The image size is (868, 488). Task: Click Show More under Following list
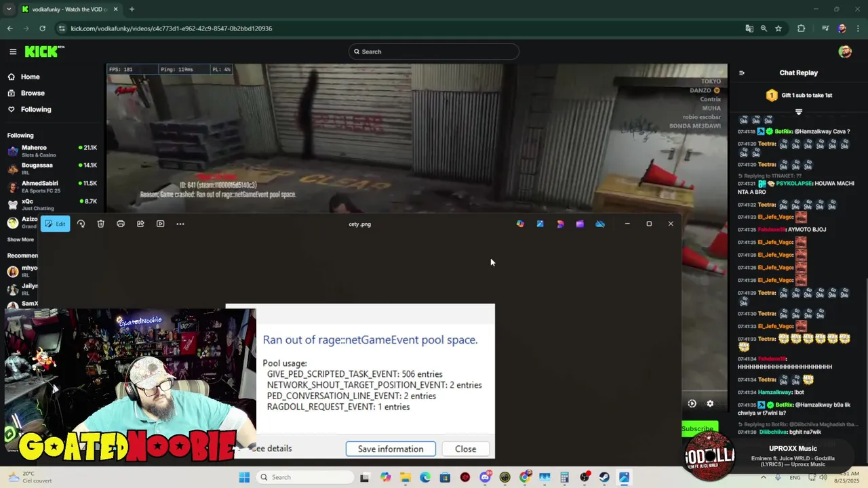pyautogui.click(x=20, y=239)
